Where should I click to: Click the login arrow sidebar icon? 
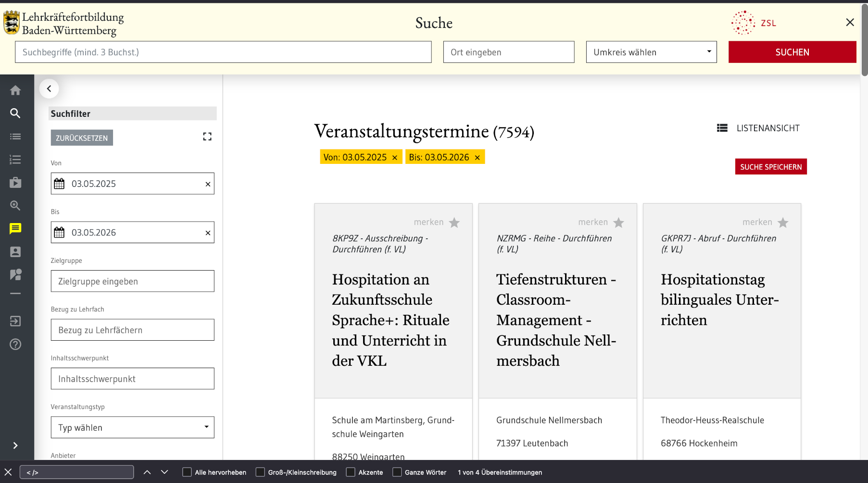[15, 321]
